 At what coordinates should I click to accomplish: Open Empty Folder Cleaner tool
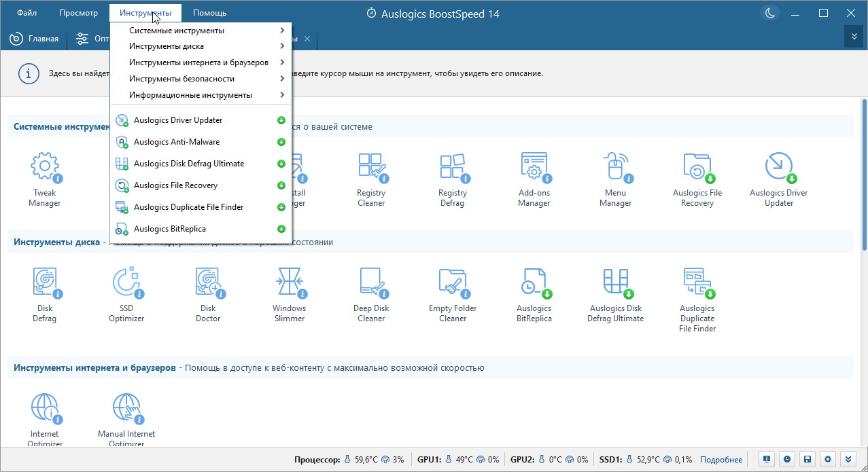pyautogui.click(x=453, y=295)
